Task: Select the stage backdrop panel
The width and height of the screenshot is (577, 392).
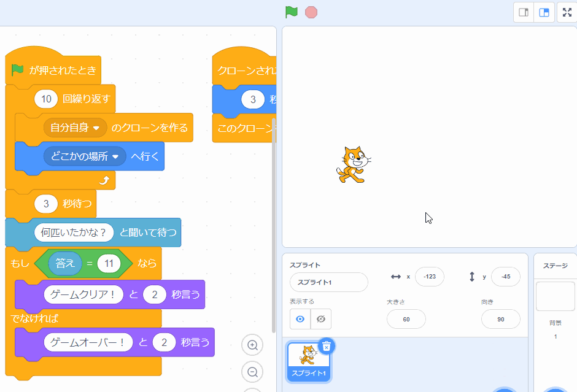Action: click(x=554, y=296)
